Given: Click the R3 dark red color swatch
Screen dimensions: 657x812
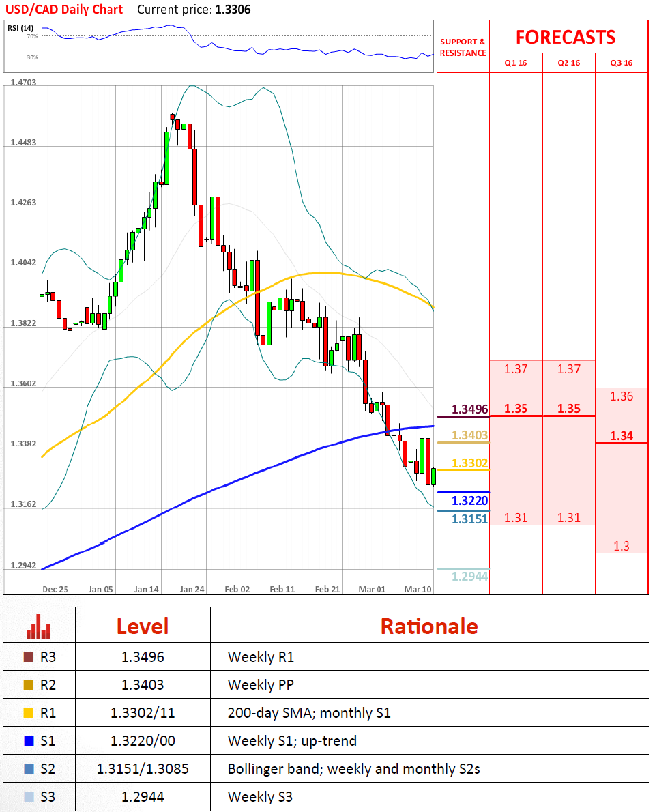Looking at the screenshot, I should pos(29,657).
